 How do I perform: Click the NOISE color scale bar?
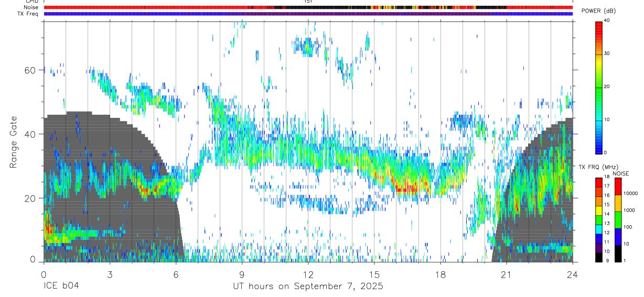coord(618,219)
